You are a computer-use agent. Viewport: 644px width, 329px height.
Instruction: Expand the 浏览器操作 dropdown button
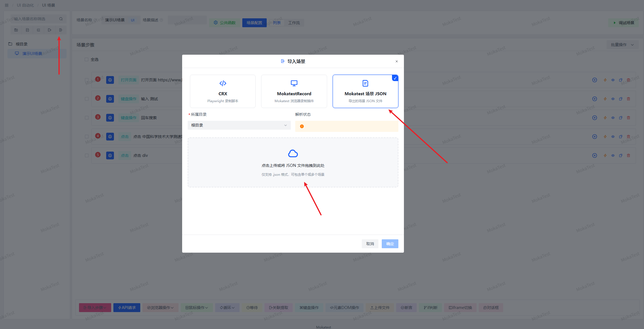[160, 308]
